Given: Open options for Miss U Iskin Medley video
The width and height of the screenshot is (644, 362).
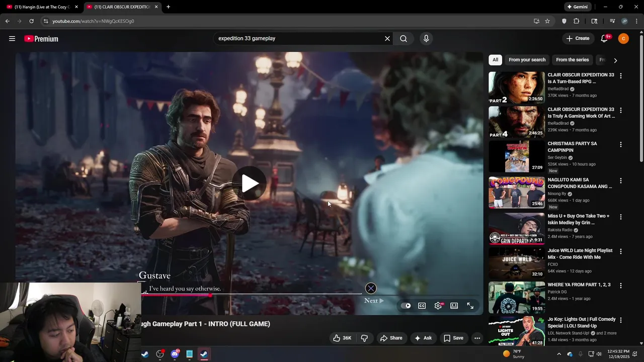Looking at the screenshot, I should point(621,217).
